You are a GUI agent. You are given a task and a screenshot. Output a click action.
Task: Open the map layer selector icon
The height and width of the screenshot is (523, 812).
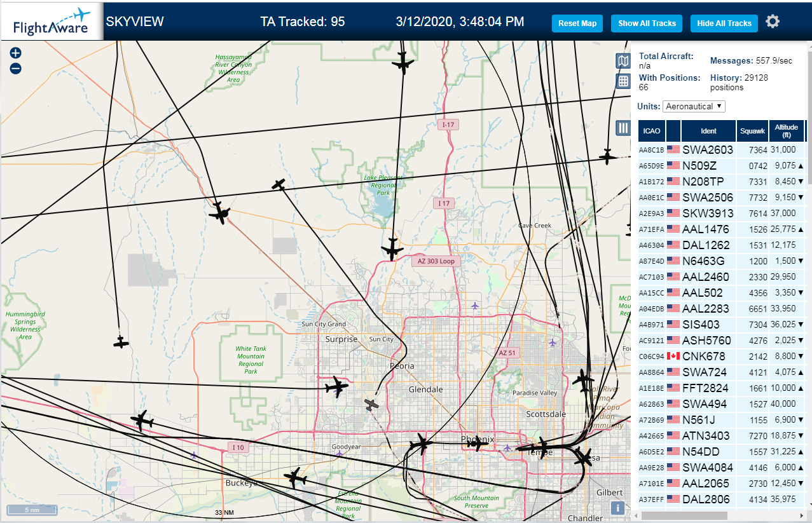(624, 60)
